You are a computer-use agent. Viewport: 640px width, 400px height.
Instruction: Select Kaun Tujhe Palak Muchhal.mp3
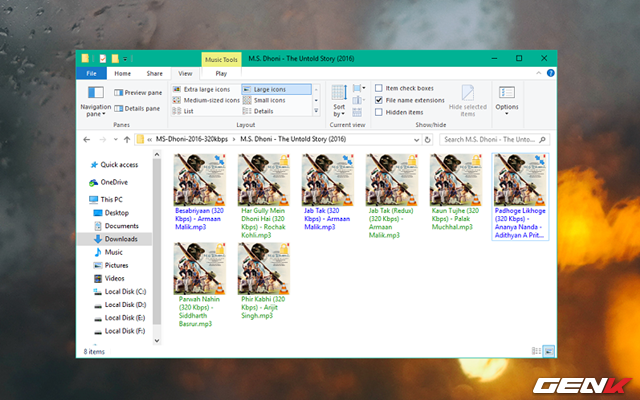(456, 192)
